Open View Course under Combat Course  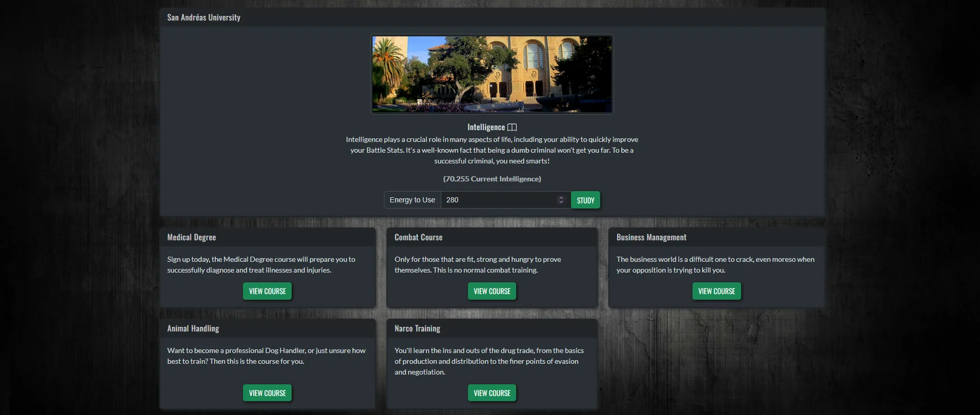(492, 291)
